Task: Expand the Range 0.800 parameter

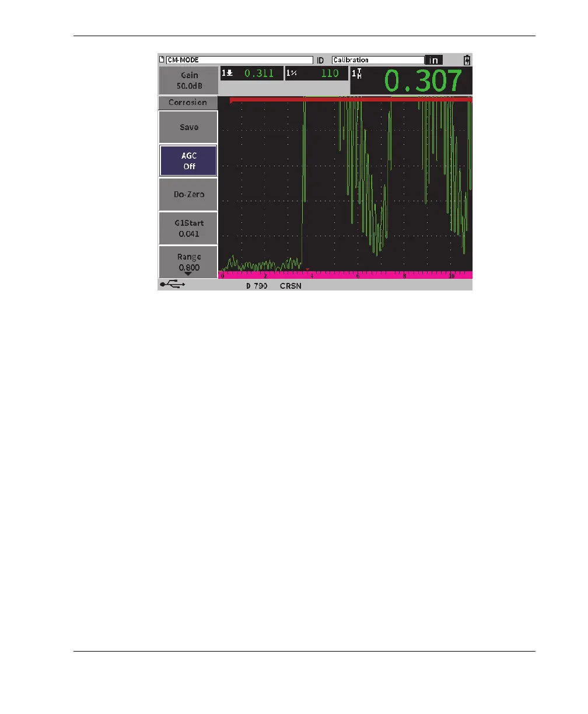Action: [x=188, y=262]
